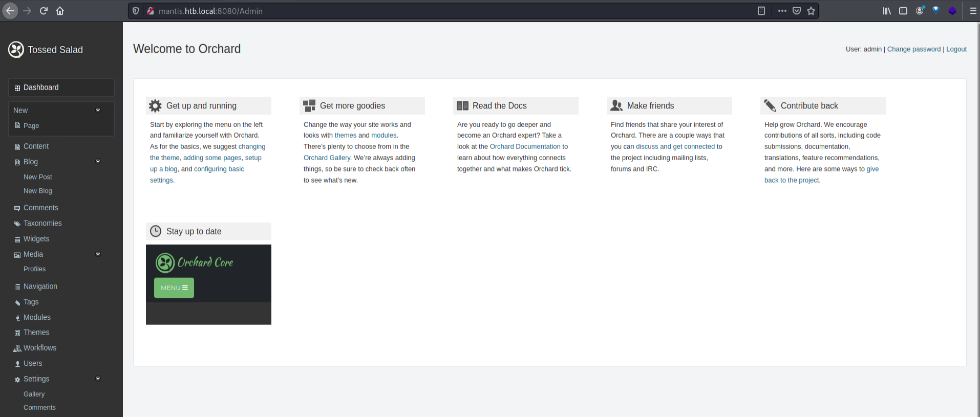Click the book icon beside Read the Docs
The width and height of the screenshot is (980, 417).
(x=462, y=106)
